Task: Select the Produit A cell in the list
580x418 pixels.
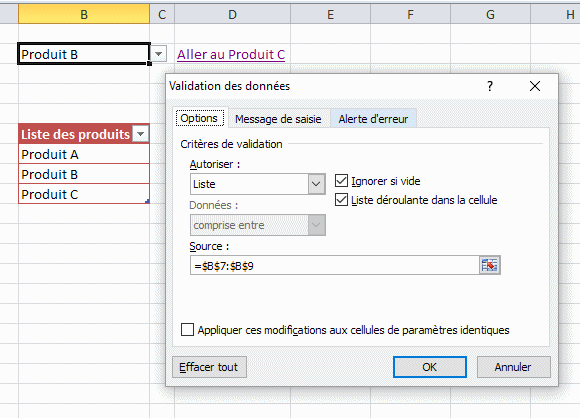Action: tap(84, 154)
